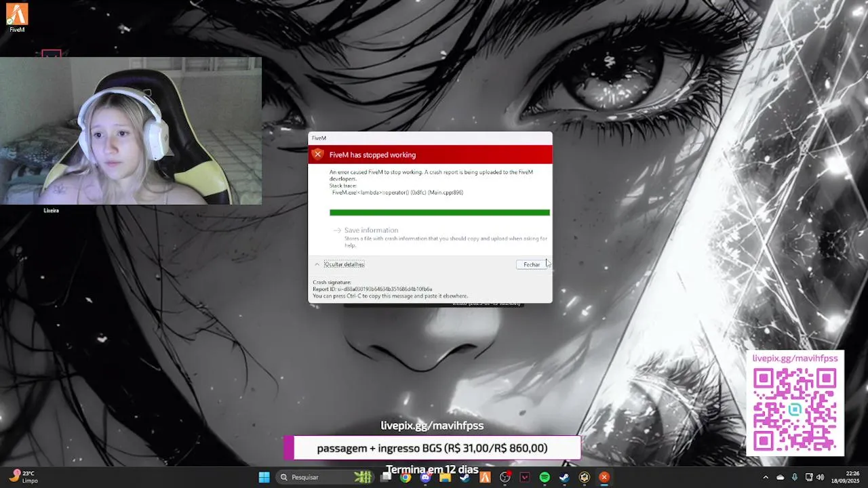Open the Windows Start menu
Image resolution: width=868 pixels, height=488 pixels.
tap(264, 477)
